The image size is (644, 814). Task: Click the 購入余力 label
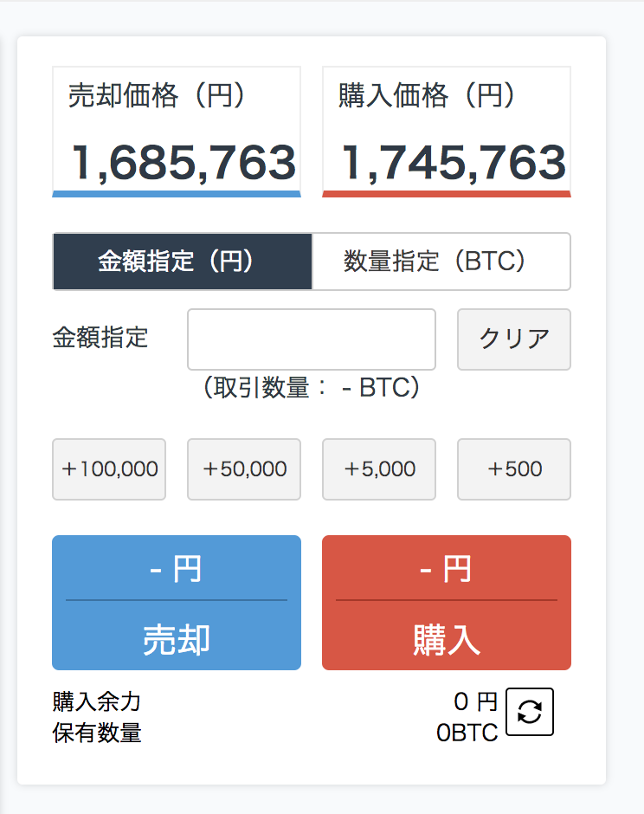pos(97,702)
